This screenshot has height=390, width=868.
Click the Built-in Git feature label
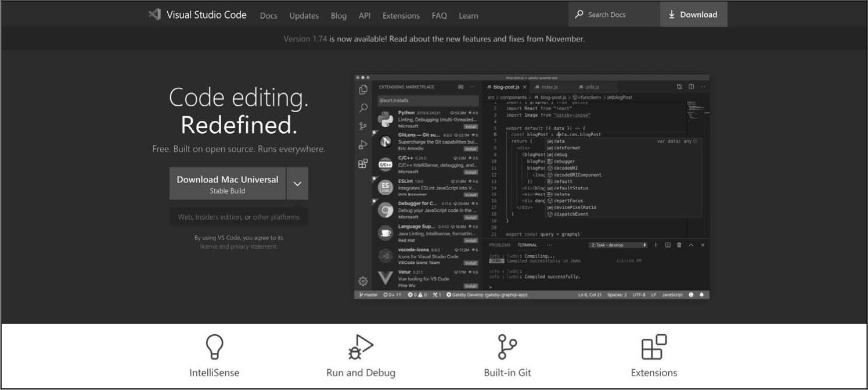pyautogui.click(x=507, y=373)
